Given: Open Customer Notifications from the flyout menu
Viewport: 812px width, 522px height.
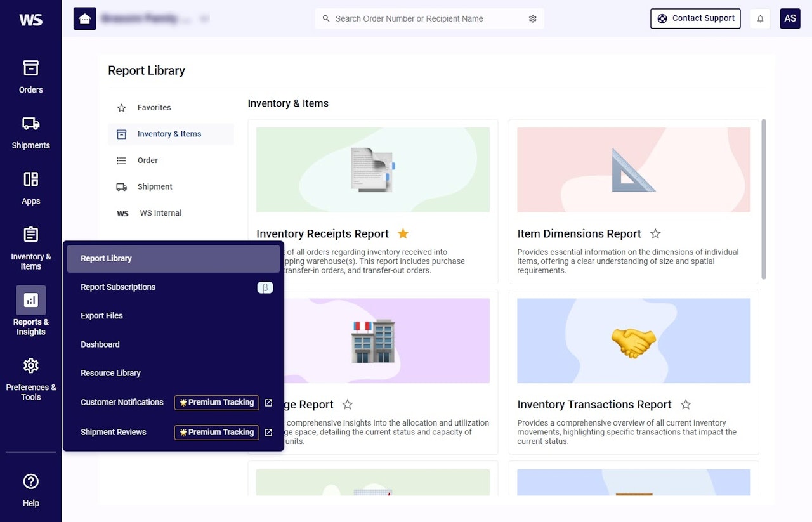Looking at the screenshot, I should click(122, 402).
